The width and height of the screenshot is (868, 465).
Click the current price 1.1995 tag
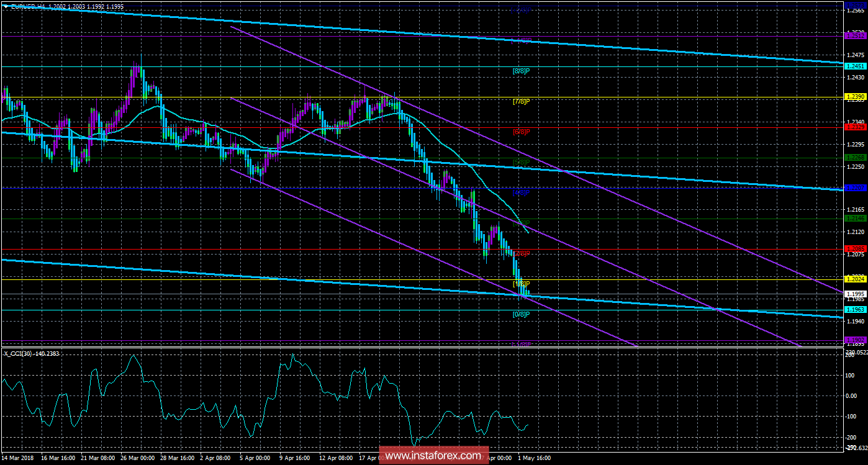point(856,294)
